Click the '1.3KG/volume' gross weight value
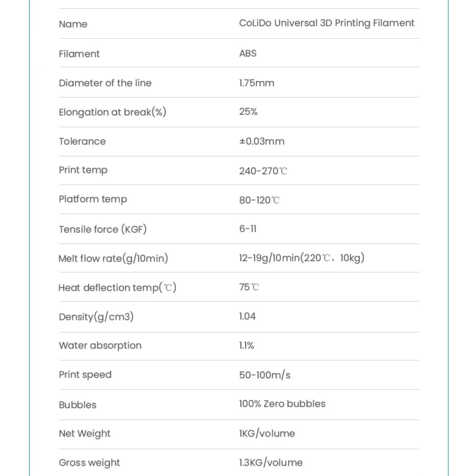 click(x=270, y=462)
